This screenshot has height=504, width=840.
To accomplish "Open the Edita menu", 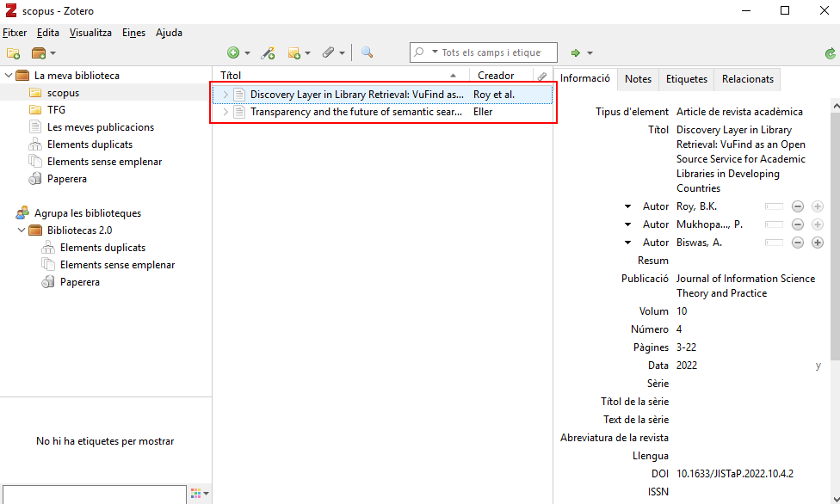I will coord(47,33).
